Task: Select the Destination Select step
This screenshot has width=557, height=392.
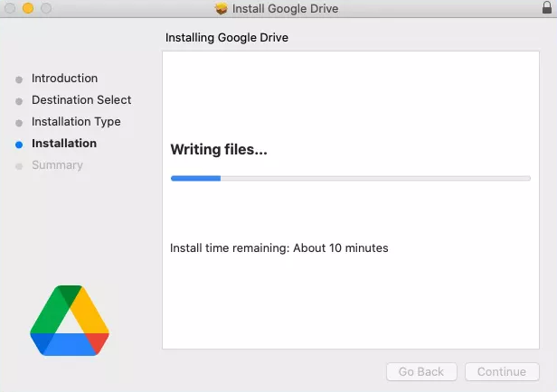Action: click(x=81, y=99)
